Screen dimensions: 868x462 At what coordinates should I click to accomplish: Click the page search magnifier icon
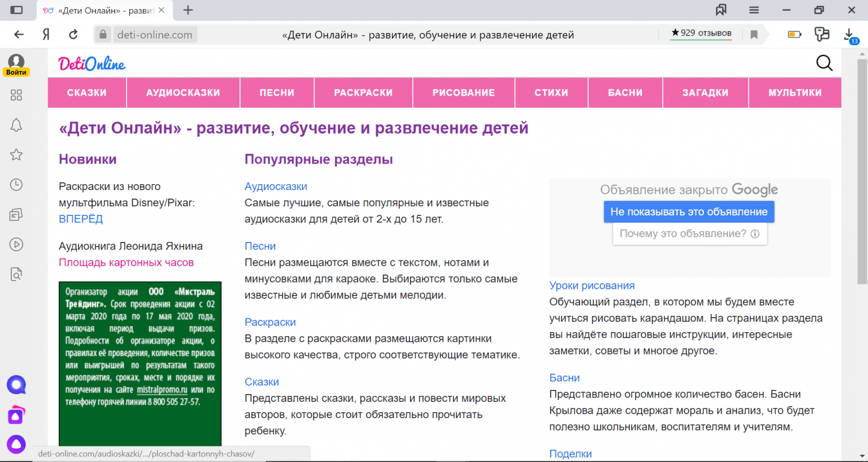(824, 63)
